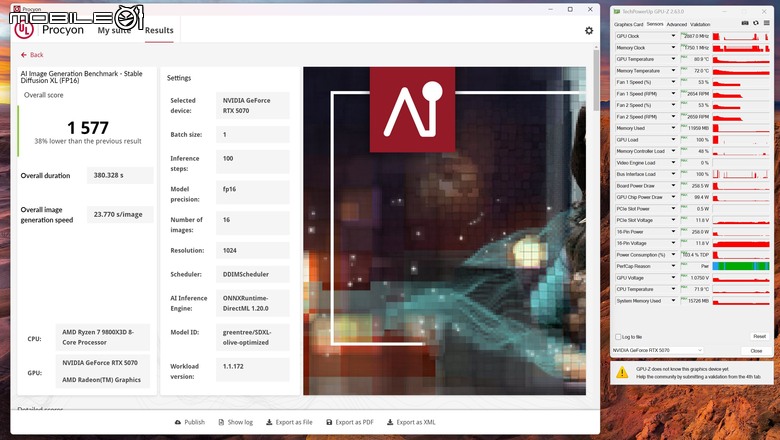
Task: Open the GPU-Z hamburger menu icon
Action: click(x=767, y=23)
